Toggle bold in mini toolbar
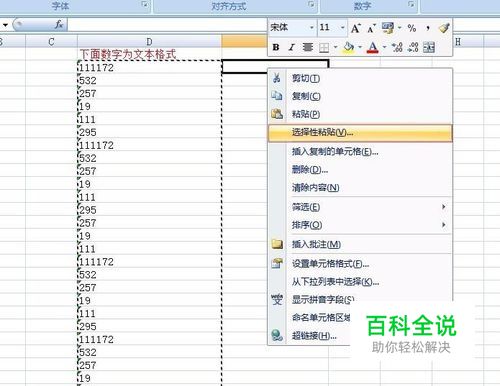The height and width of the screenshot is (386, 500). pyautogui.click(x=276, y=47)
